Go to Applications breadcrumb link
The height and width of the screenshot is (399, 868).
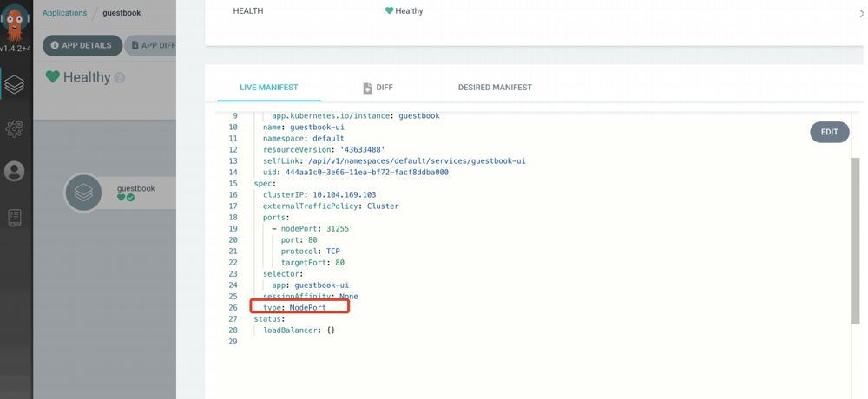[x=65, y=13]
